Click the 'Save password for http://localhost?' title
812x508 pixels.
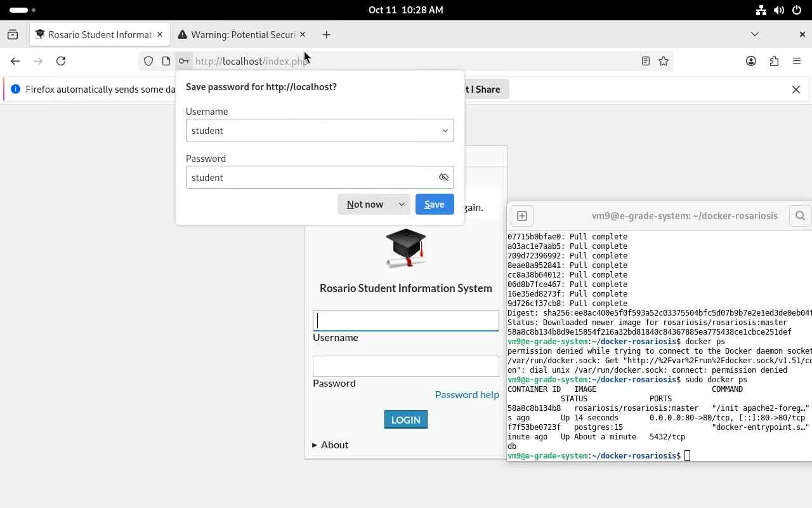pyautogui.click(x=261, y=87)
